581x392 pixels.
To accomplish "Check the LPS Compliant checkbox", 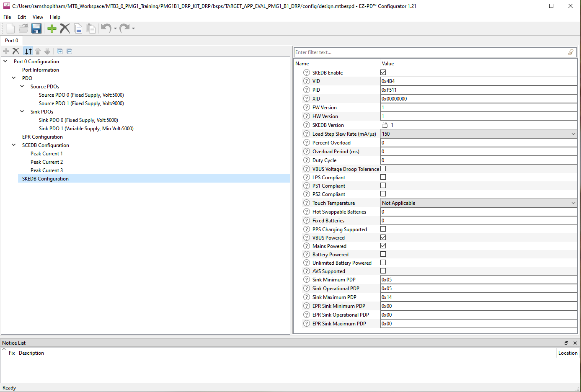I will 383,177.
